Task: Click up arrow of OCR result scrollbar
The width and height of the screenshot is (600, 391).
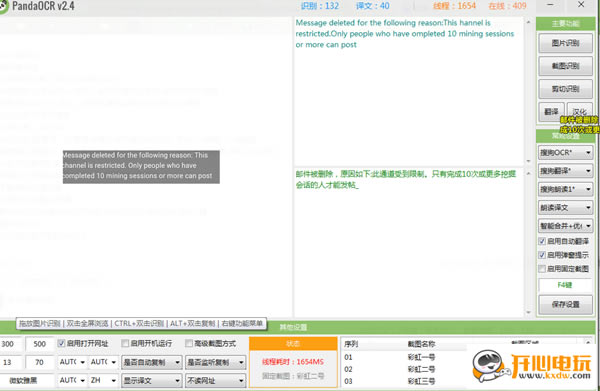Action: [528, 22]
